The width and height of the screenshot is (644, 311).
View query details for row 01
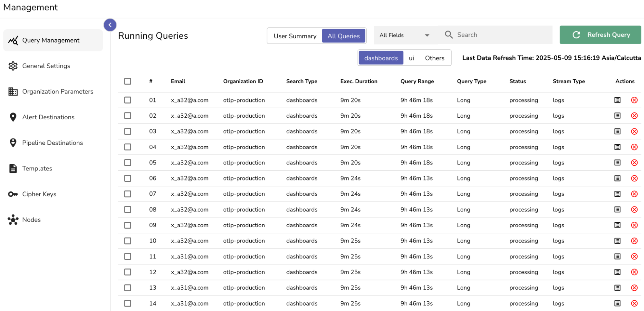618,100
